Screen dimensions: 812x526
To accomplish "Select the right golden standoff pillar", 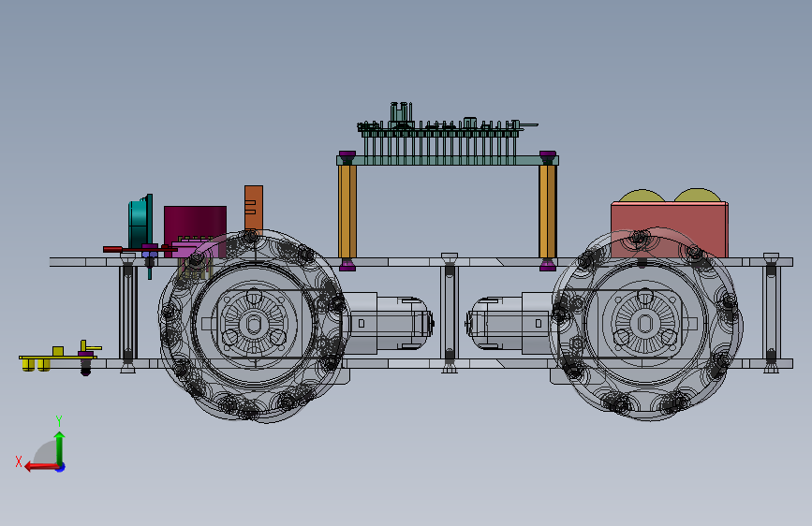I will pos(547,212).
